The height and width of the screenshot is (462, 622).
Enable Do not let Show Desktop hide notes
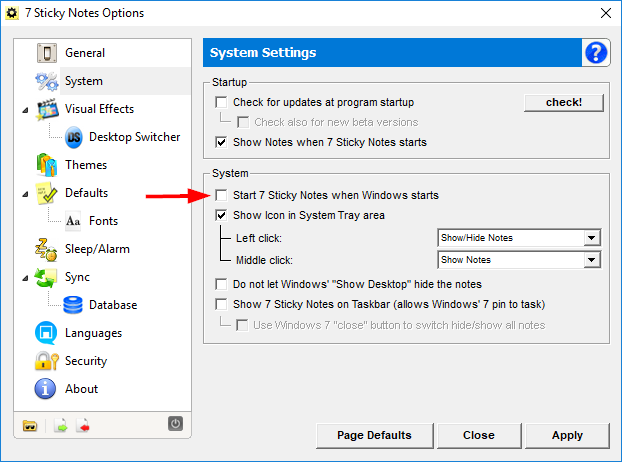[x=221, y=284]
